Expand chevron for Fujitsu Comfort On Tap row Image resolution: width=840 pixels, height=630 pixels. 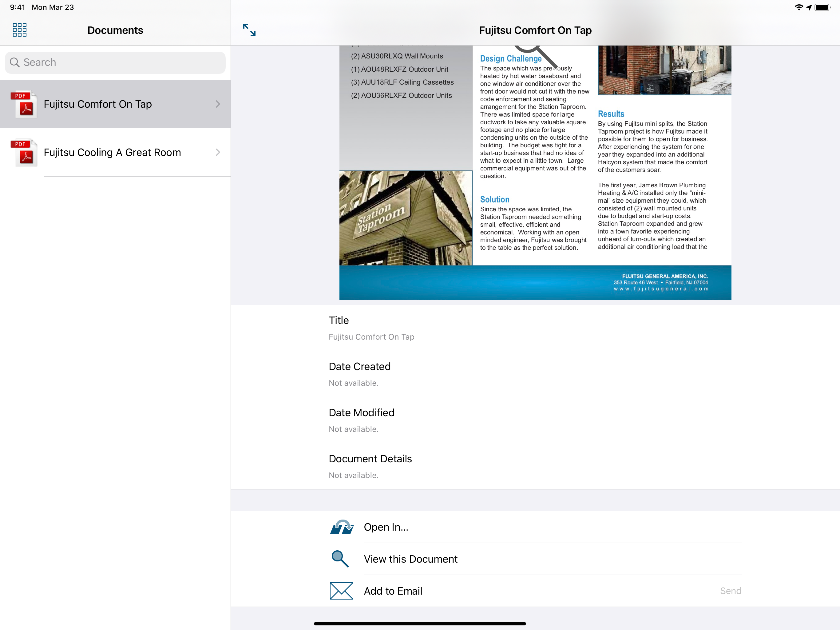coord(218,104)
